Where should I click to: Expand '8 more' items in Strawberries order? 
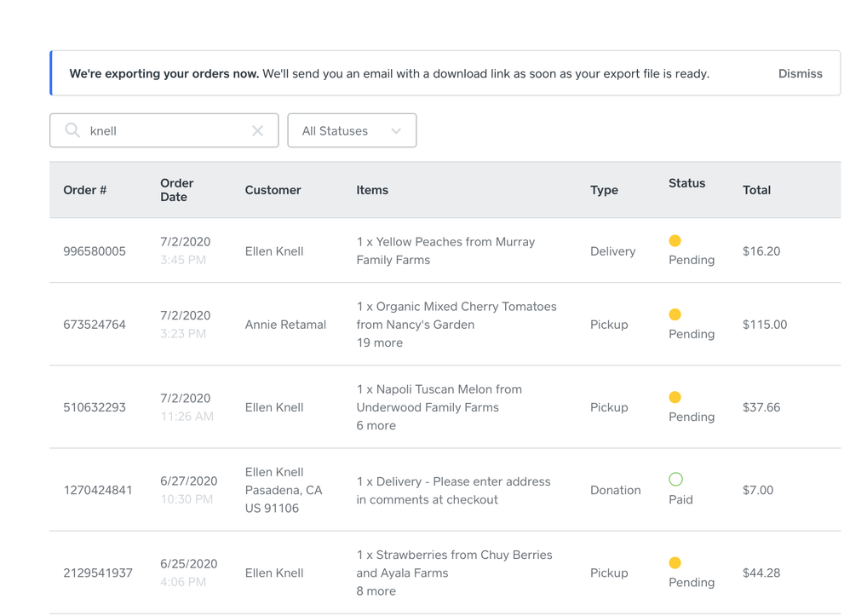click(376, 590)
